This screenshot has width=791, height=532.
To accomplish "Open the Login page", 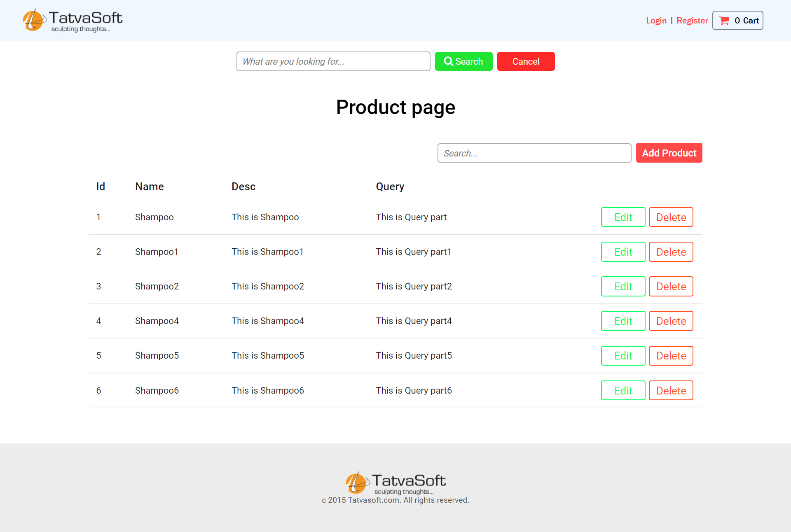I will [x=656, y=20].
